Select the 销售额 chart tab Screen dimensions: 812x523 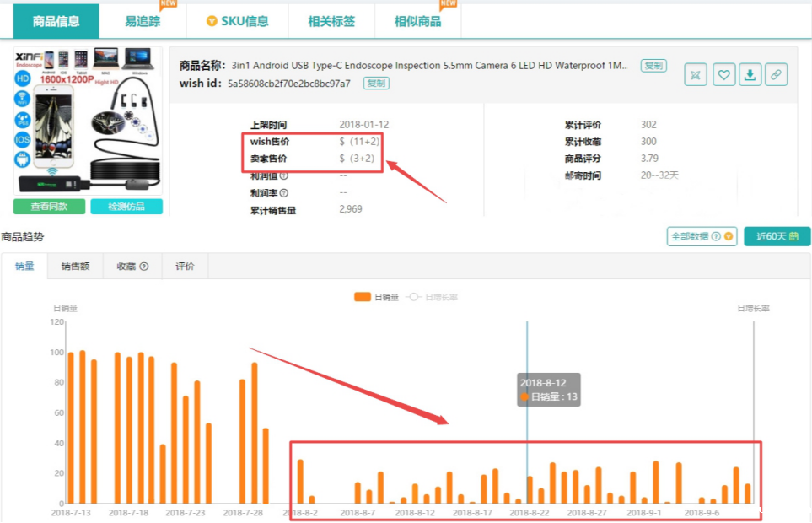[x=76, y=267]
